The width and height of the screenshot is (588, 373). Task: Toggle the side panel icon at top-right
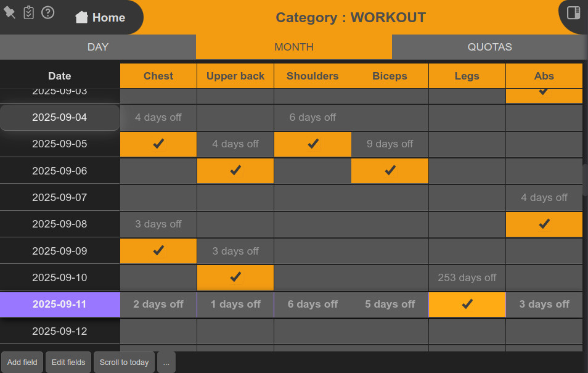[573, 13]
